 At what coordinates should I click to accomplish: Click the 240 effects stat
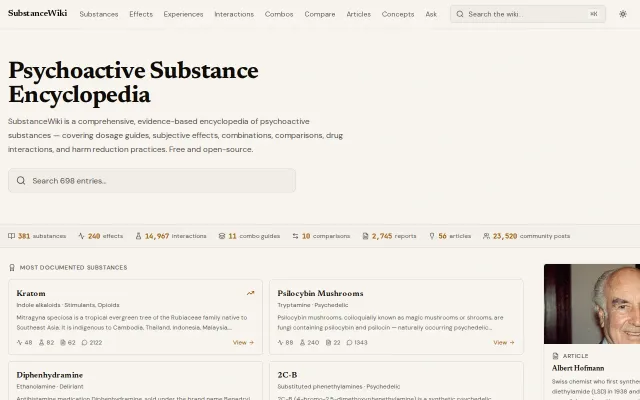tap(100, 236)
